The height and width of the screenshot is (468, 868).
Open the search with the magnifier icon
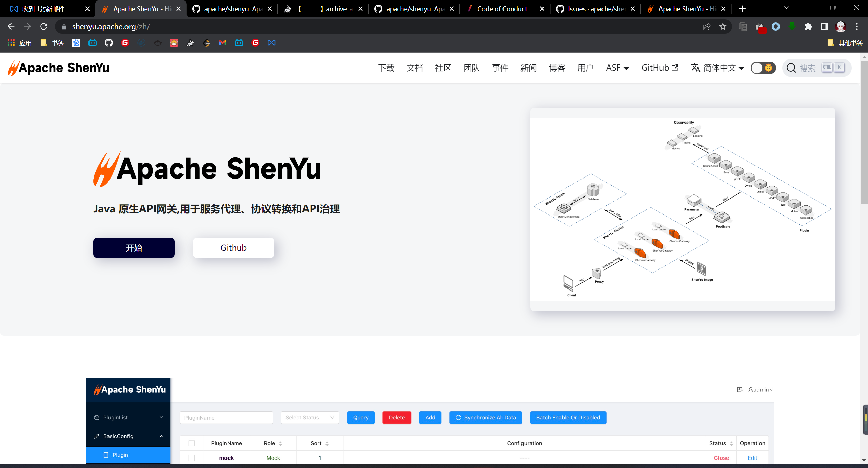coord(791,68)
